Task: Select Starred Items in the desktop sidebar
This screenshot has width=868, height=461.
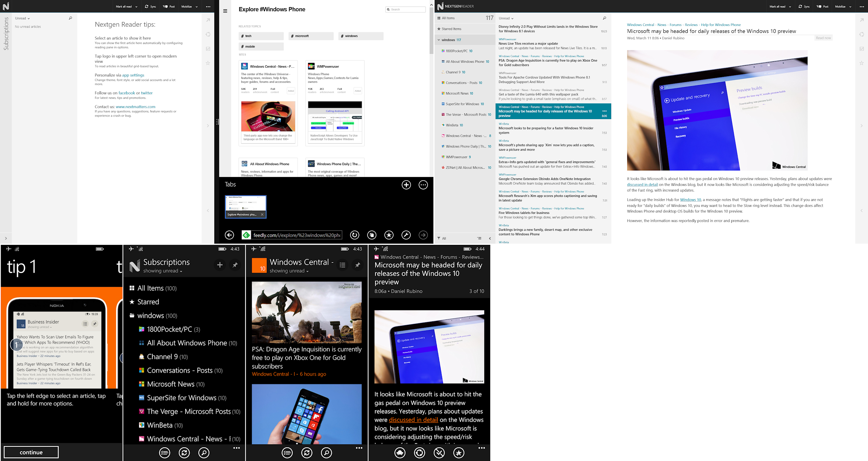Action: click(451, 29)
